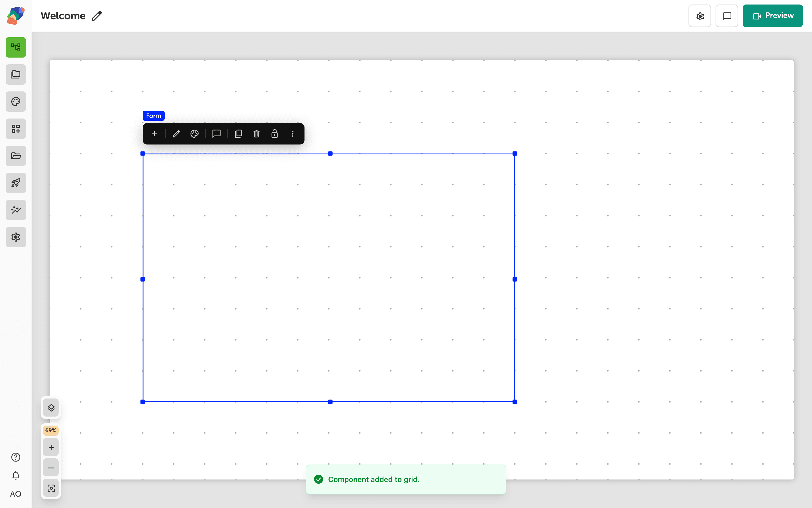
Task: Open the gear settings sidebar icon
Action: [x=16, y=237]
